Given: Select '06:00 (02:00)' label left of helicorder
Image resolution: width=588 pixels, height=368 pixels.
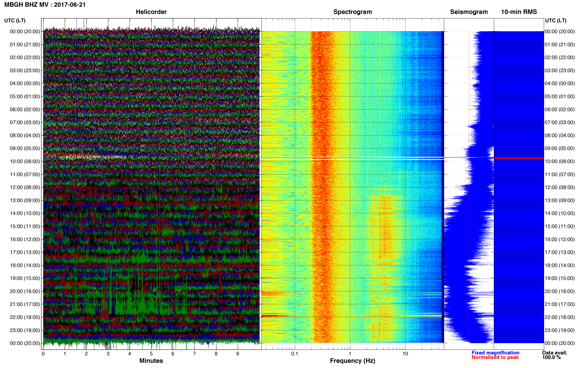Looking at the screenshot, I should (25, 110).
